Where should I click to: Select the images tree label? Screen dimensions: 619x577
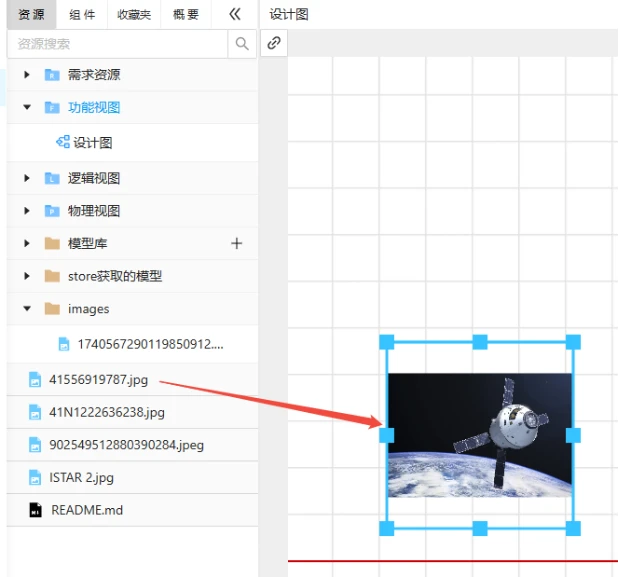click(88, 309)
